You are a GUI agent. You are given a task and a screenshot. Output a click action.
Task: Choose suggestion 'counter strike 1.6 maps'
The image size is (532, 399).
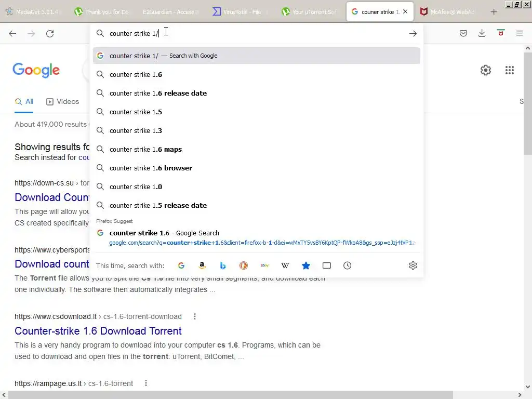257,149
